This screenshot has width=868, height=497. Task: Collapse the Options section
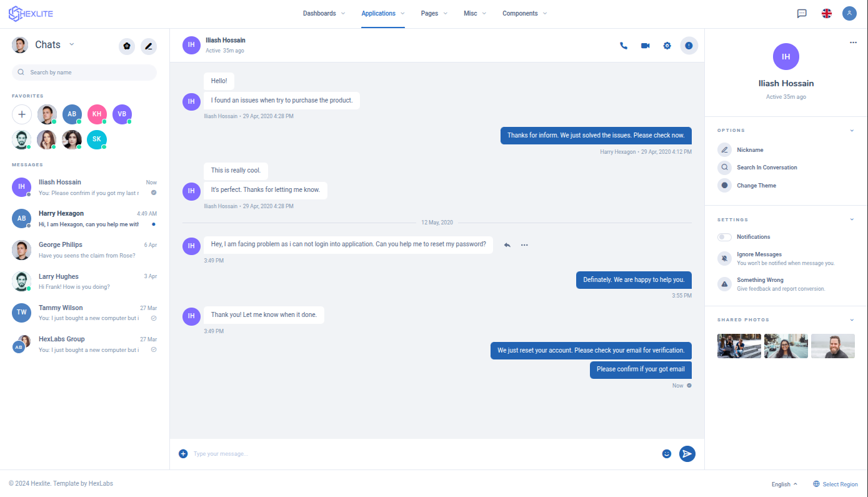click(x=851, y=131)
